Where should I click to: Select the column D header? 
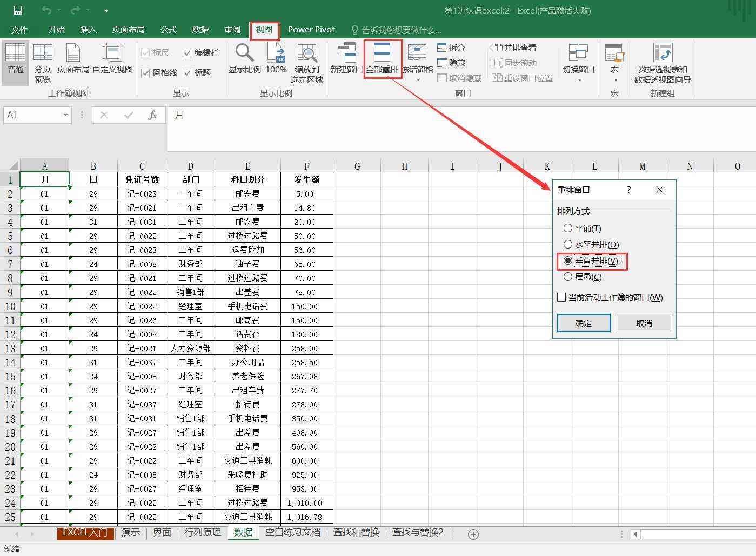pyautogui.click(x=190, y=166)
